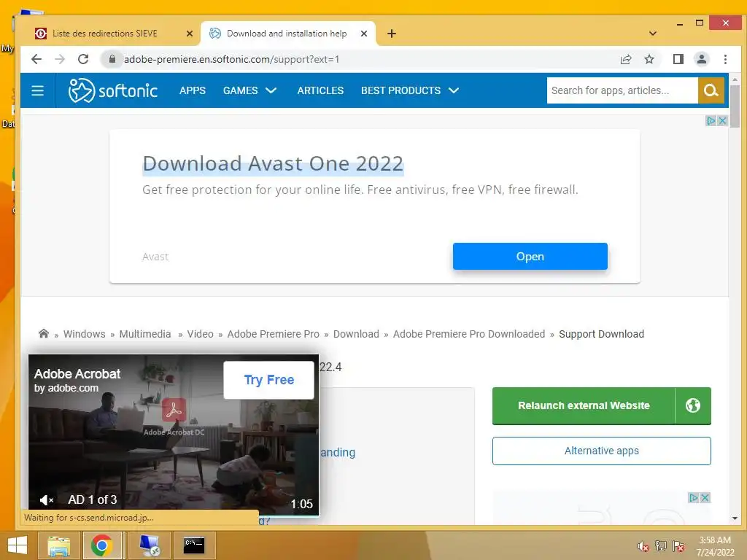Screen dimensions: 747x560
Task: Click the AdChoices icon on lower sidebar ad
Action: point(694,497)
